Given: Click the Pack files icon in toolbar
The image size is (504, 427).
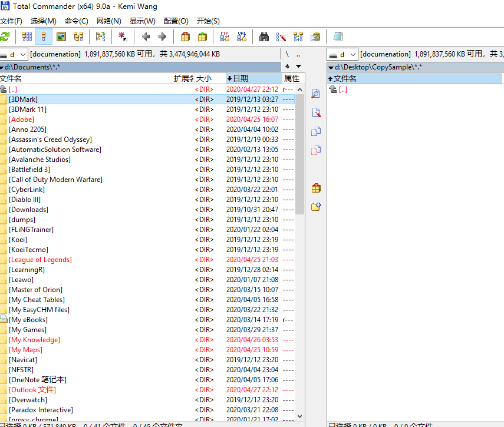Looking at the screenshot, I should pyautogui.click(x=185, y=37).
